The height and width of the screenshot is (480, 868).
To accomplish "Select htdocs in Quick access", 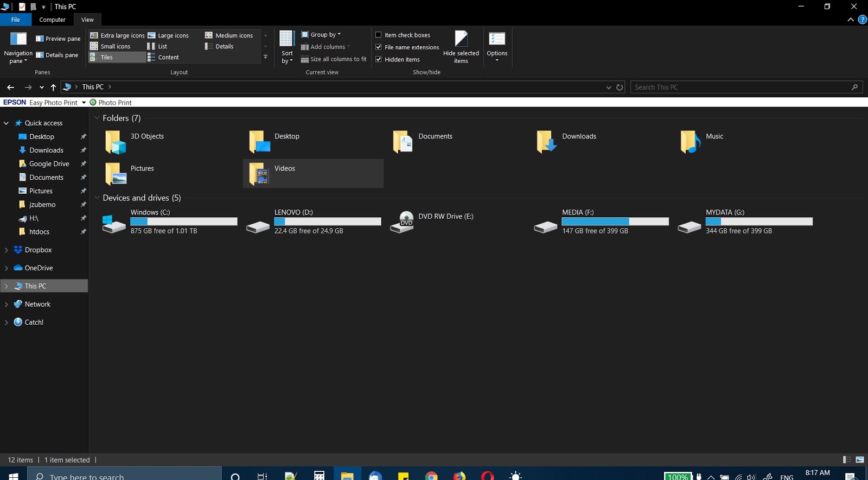I will [x=39, y=232].
